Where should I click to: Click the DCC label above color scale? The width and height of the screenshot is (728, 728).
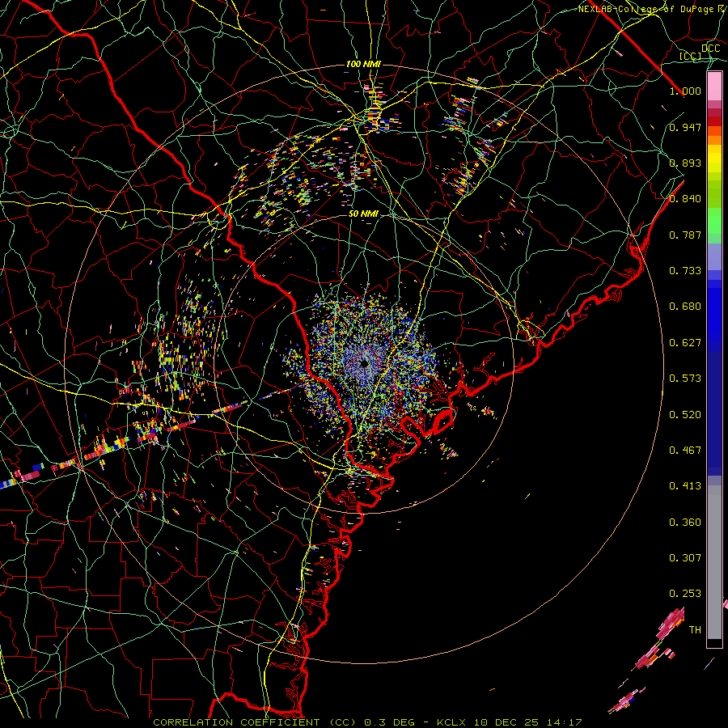point(711,48)
